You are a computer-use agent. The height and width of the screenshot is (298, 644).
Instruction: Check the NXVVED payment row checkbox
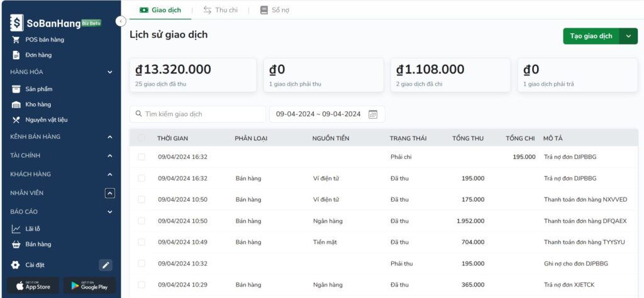point(142,199)
